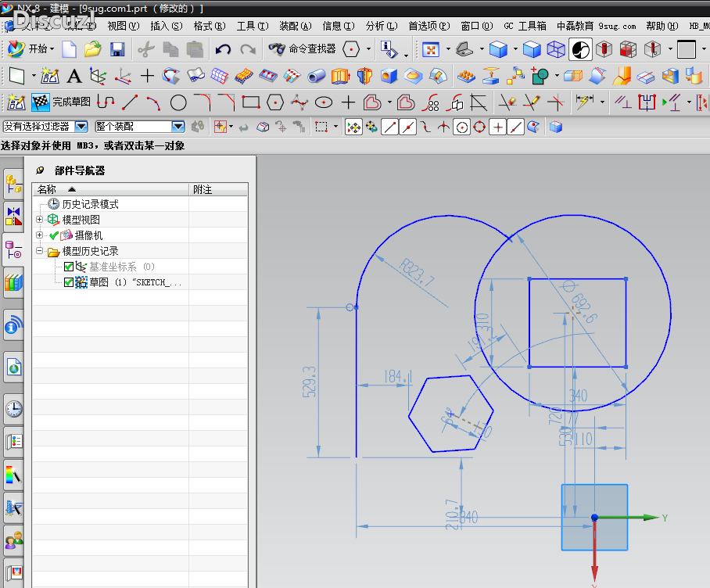The width and height of the screenshot is (710, 588).
Task: Select shaded with edges display icon
Action: pos(499,49)
